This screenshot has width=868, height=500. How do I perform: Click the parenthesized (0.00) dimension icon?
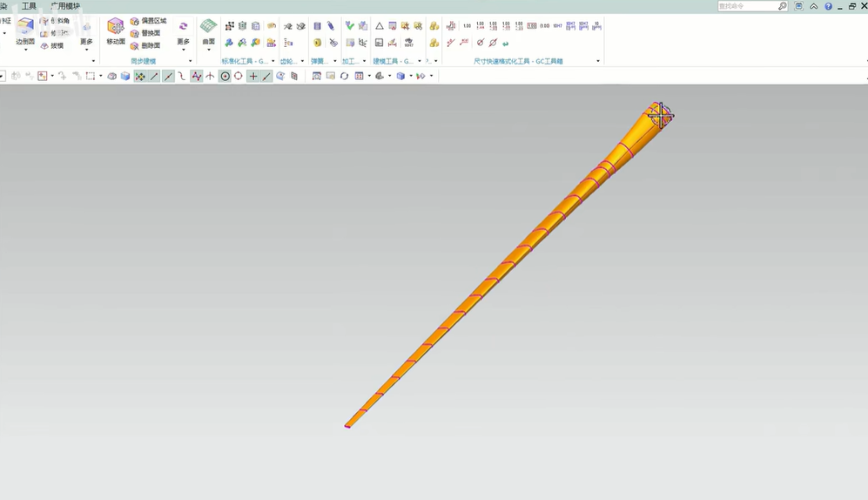point(545,26)
